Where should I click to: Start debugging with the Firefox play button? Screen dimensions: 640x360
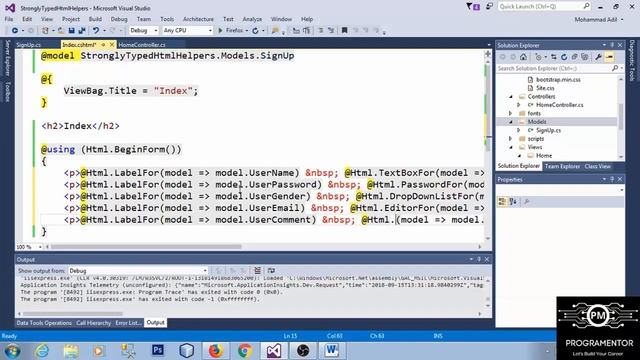click(x=220, y=31)
